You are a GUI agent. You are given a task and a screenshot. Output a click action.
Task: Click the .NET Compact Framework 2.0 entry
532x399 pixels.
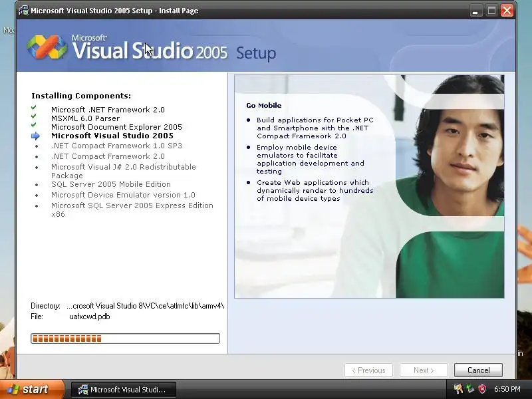(108, 156)
